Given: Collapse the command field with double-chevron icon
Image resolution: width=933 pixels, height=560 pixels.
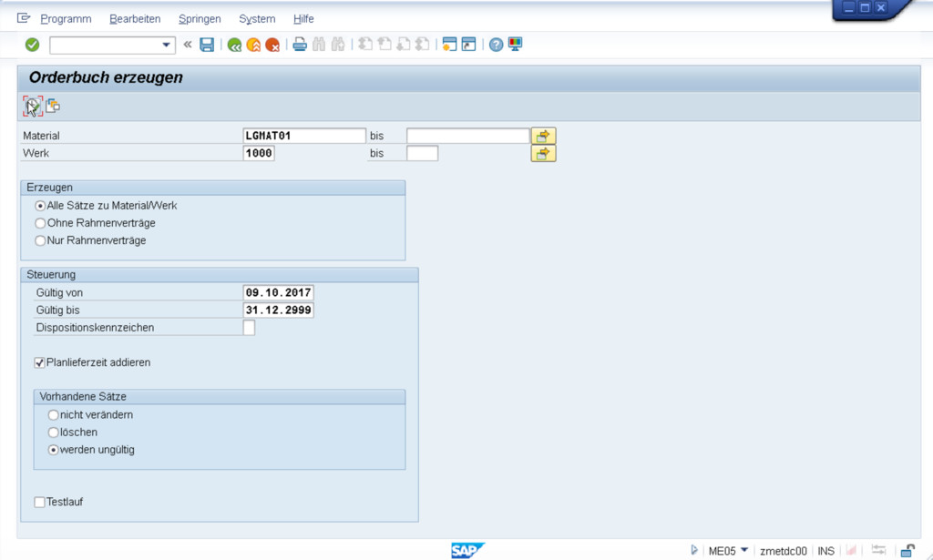Looking at the screenshot, I should [x=188, y=45].
